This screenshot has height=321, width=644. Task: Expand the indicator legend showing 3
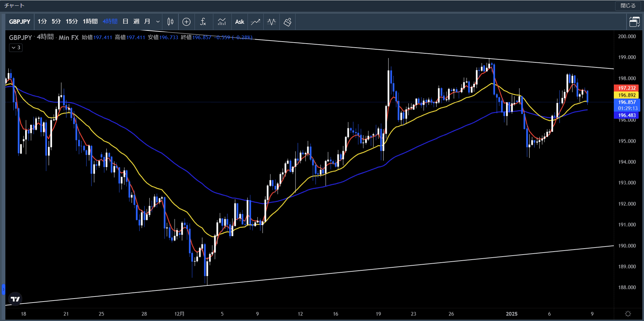pyautogui.click(x=16, y=48)
